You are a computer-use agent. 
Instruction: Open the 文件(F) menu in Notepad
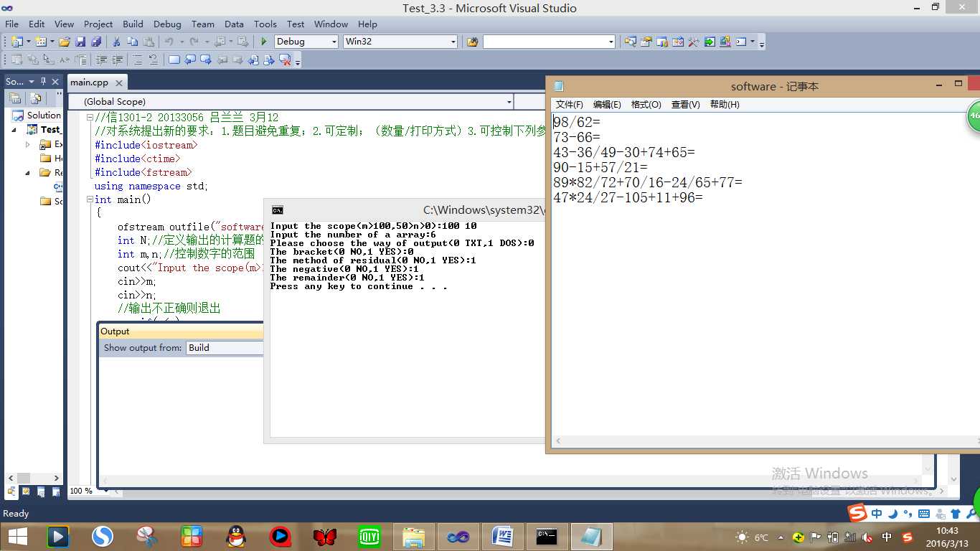point(570,105)
